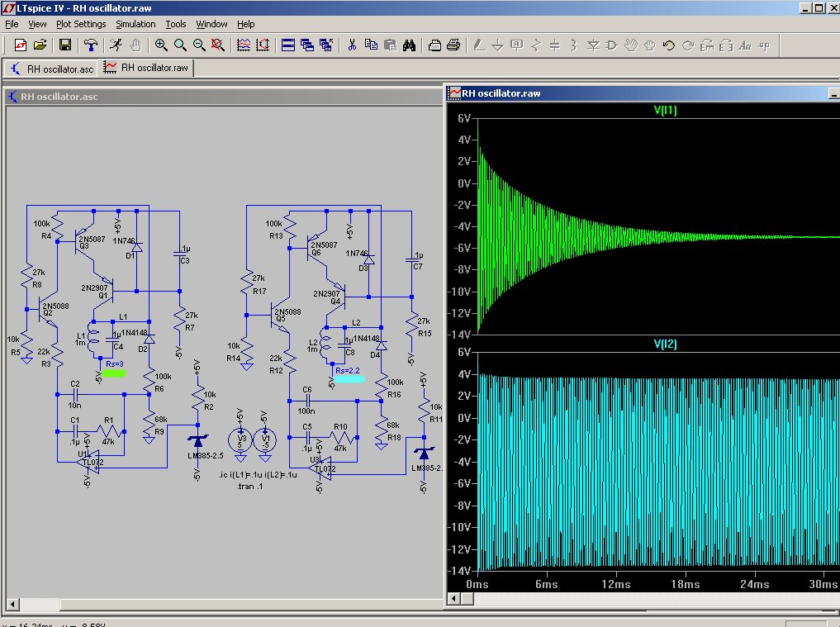
Task: Open the Simulation menu
Action: 135,24
